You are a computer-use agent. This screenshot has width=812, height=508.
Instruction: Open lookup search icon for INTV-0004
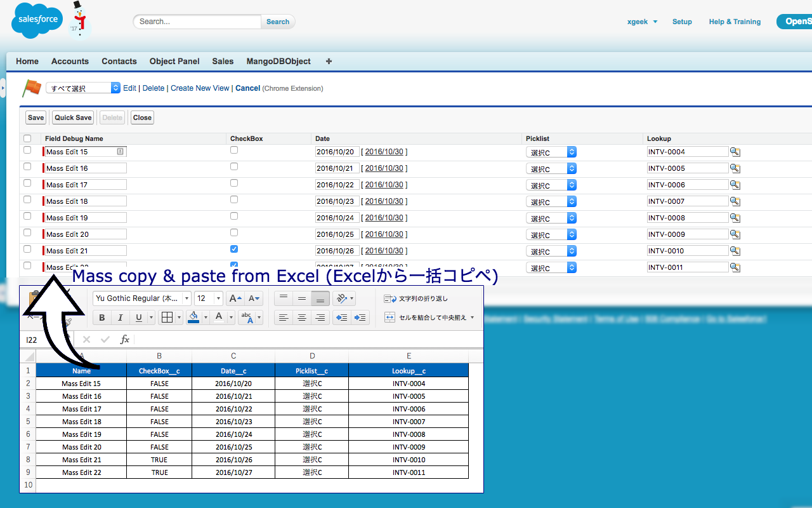735,152
